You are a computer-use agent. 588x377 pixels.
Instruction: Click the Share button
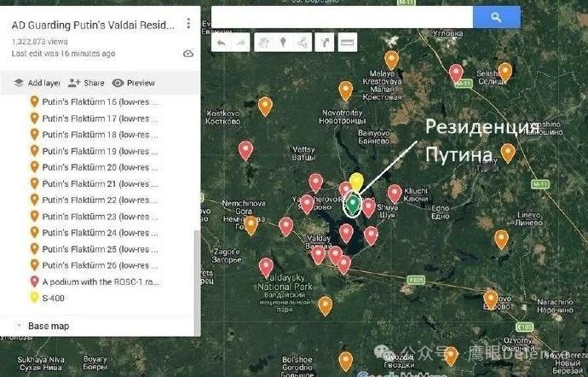pyautogui.click(x=86, y=83)
